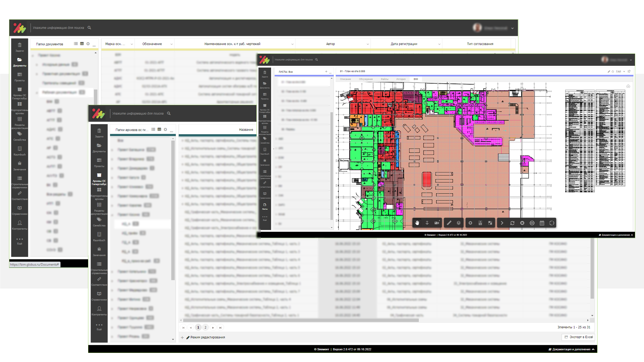Switch to the BIM tab

(415, 79)
